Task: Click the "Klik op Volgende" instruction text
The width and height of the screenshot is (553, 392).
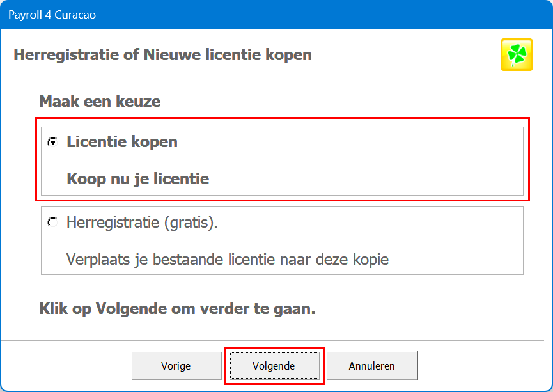Action: [x=177, y=309]
